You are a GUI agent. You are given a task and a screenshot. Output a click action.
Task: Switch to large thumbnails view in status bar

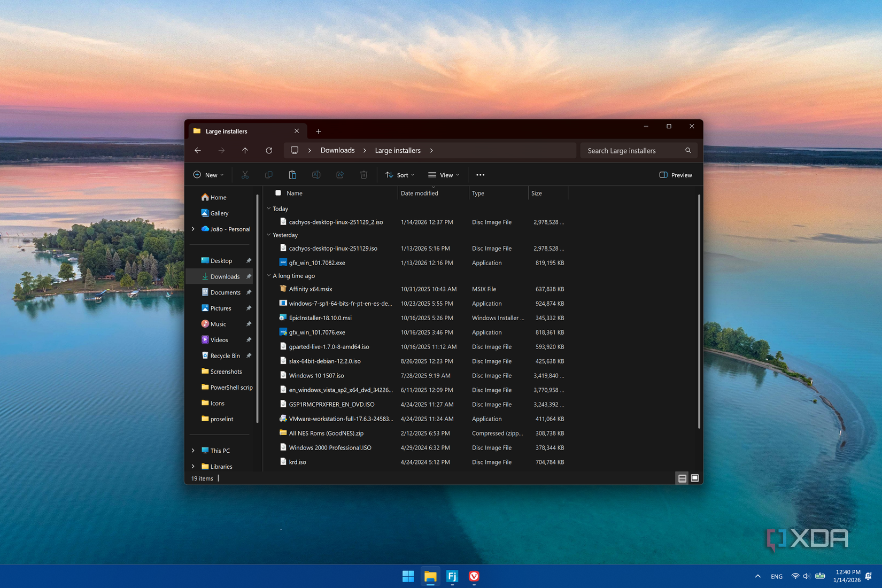694,478
